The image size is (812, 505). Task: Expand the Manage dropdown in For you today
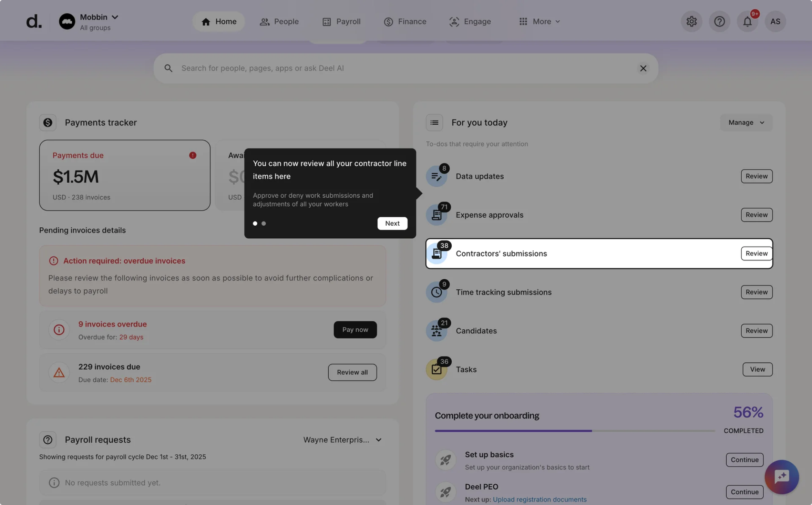click(x=745, y=122)
